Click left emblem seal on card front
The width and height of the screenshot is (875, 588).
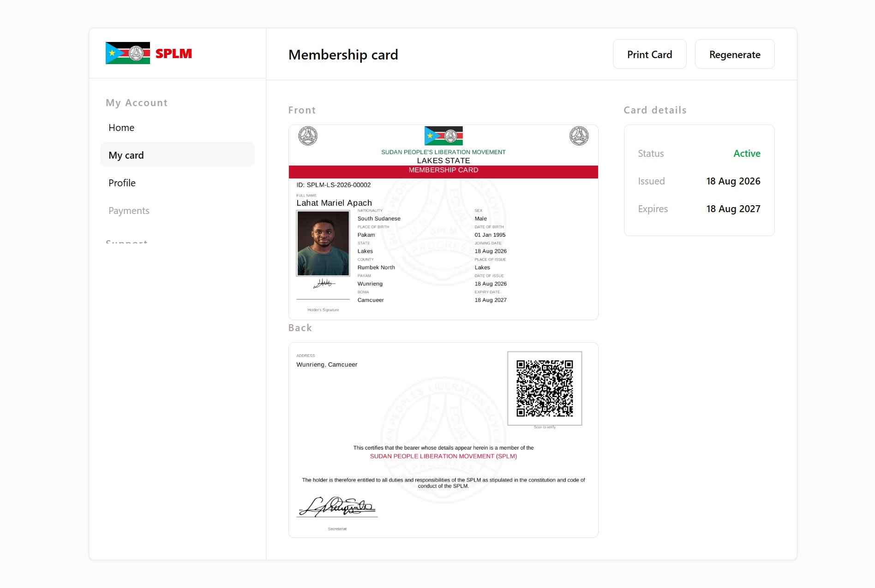pos(308,136)
